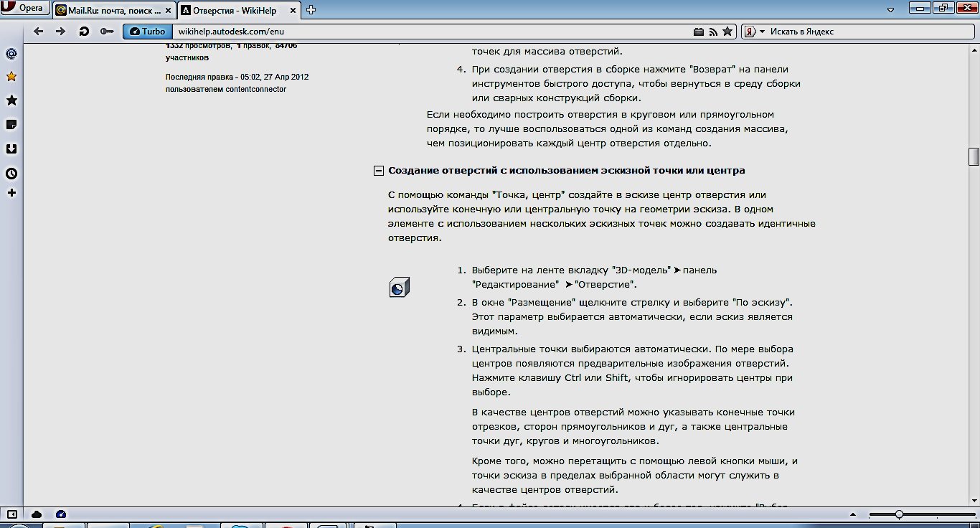Collapse the Создание отверстий с использованием section
This screenshot has height=528, width=980.
tap(378, 171)
